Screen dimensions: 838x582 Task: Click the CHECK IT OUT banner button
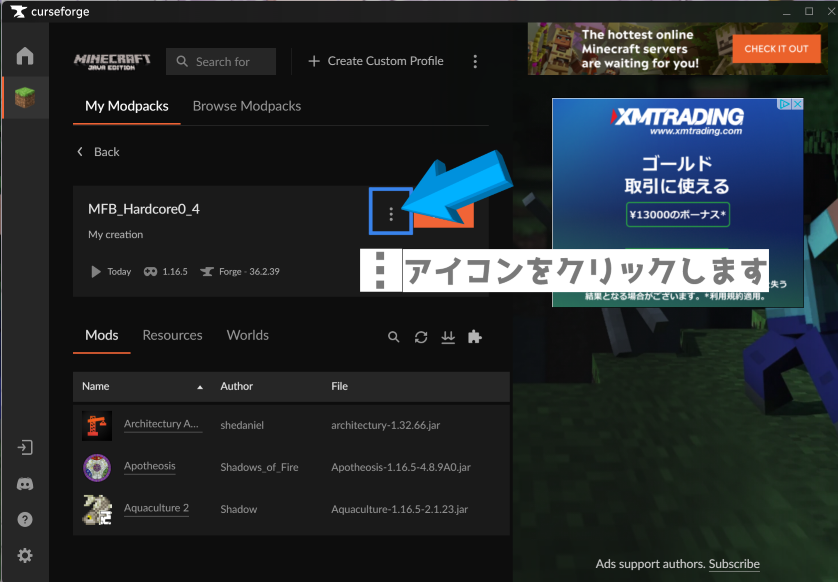click(x=776, y=49)
